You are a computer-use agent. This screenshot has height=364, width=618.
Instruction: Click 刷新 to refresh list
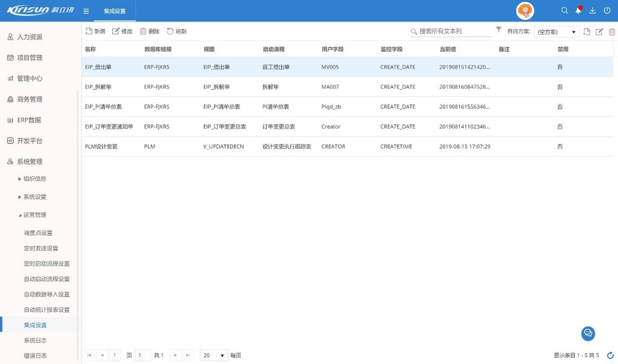tap(177, 31)
